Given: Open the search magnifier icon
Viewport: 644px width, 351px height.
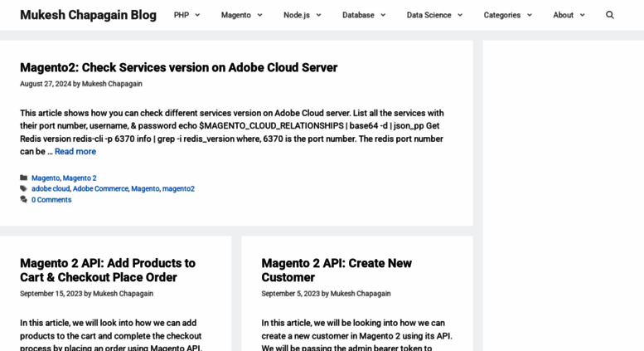Looking at the screenshot, I should pos(609,15).
